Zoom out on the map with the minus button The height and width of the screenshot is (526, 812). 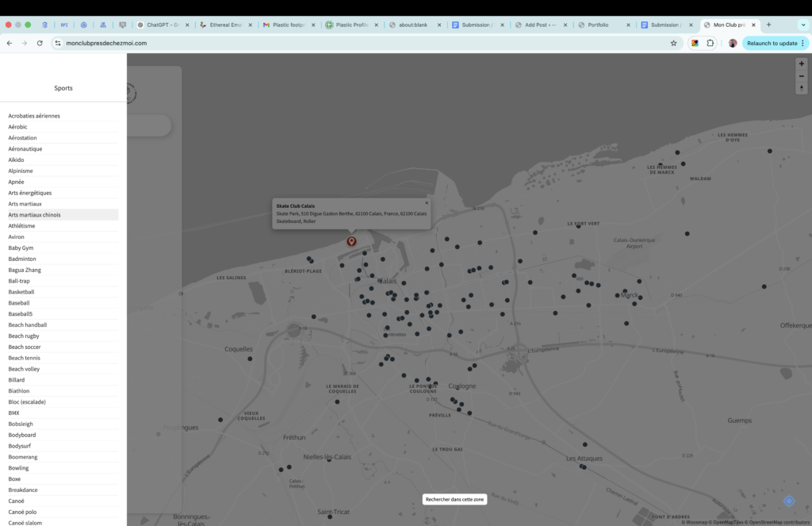(x=801, y=75)
